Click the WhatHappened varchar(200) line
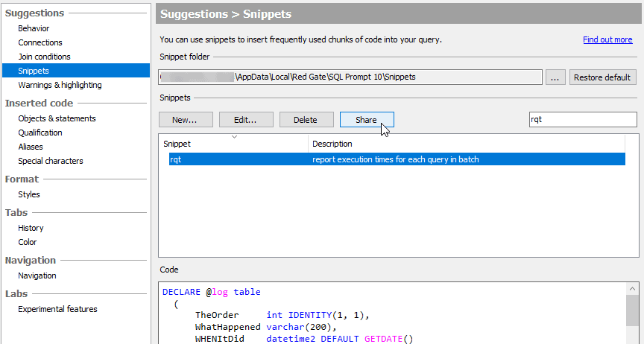Viewport: 644px width, 344px height. [266, 327]
